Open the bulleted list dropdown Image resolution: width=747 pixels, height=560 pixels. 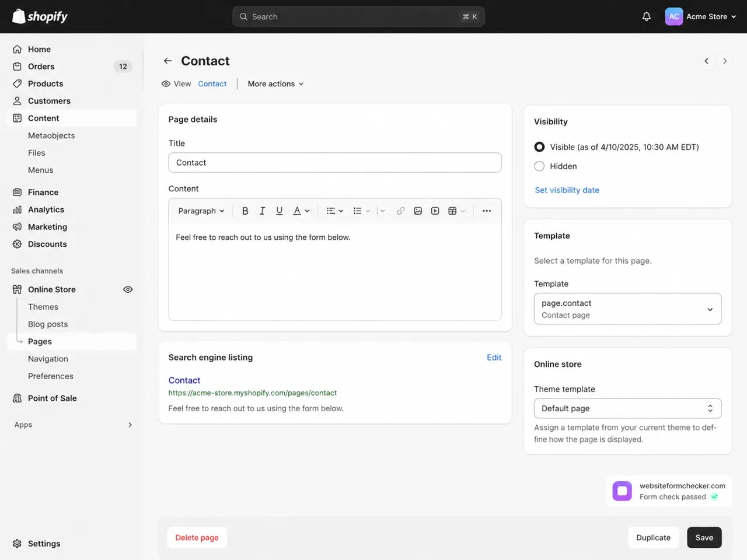362,211
